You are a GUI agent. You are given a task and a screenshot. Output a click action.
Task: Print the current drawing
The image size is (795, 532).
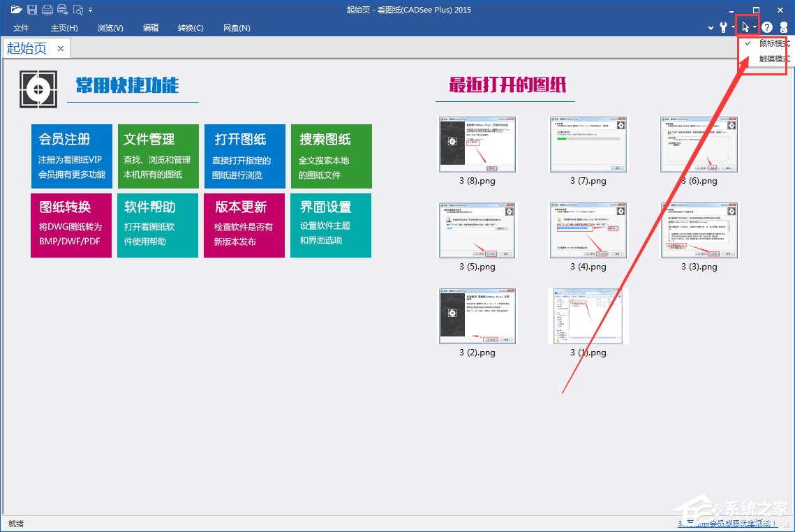coord(47,10)
